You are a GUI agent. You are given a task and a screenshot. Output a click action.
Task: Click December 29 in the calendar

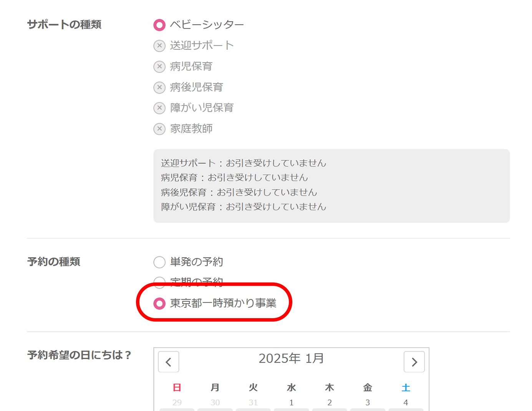tap(177, 403)
